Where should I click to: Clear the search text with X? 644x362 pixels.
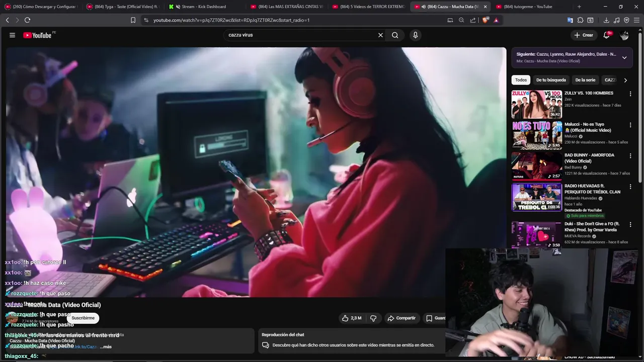(x=380, y=35)
